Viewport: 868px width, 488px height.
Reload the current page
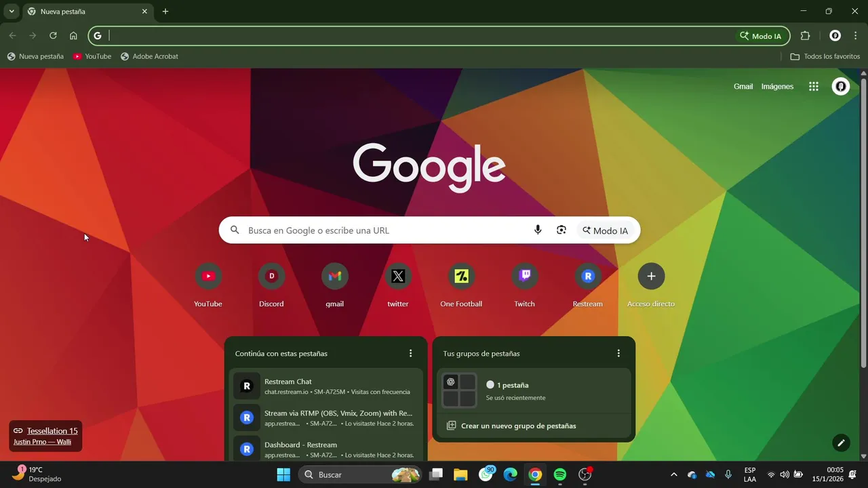click(x=53, y=36)
